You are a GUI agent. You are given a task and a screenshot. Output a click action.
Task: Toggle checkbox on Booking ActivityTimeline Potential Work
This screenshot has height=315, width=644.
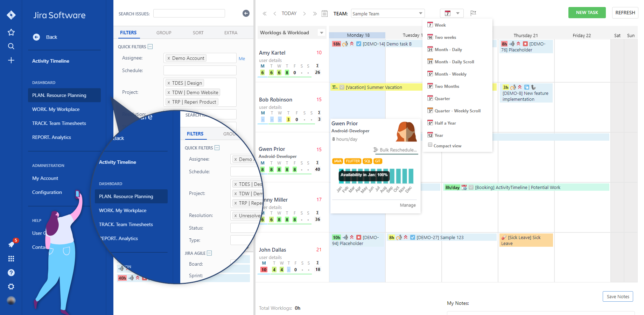tap(471, 187)
